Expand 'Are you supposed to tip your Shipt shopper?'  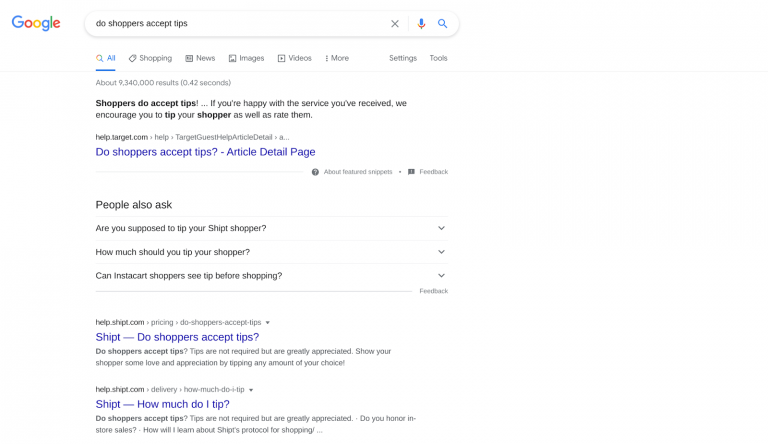point(272,228)
